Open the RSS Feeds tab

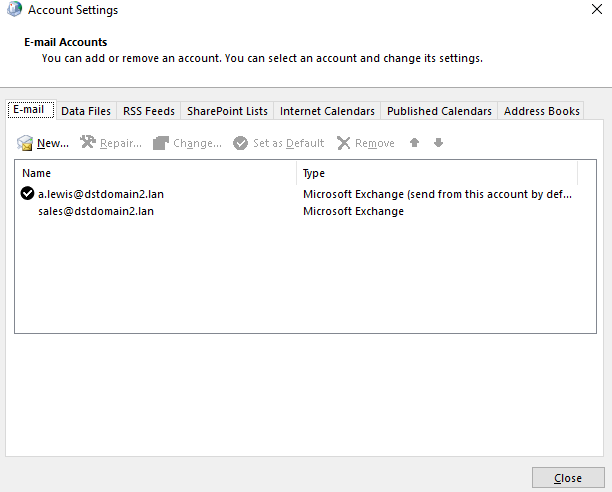click(149, 111)
